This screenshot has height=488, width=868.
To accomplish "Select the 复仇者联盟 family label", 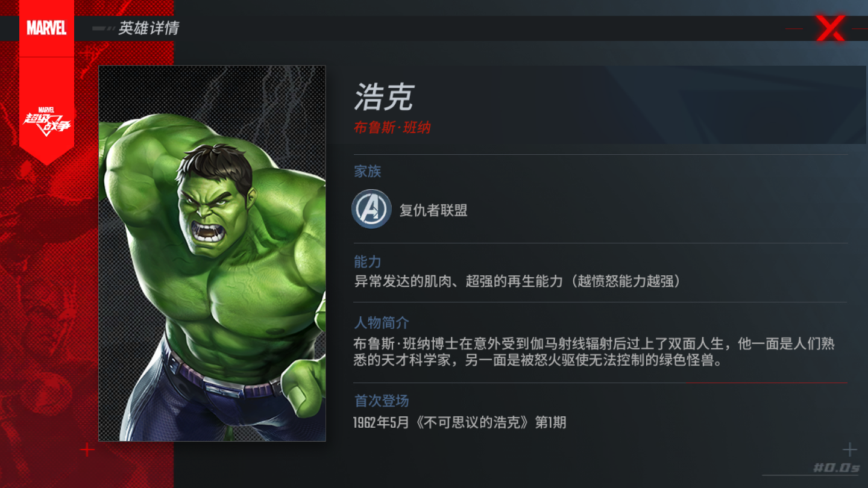I will coord(433,210).
